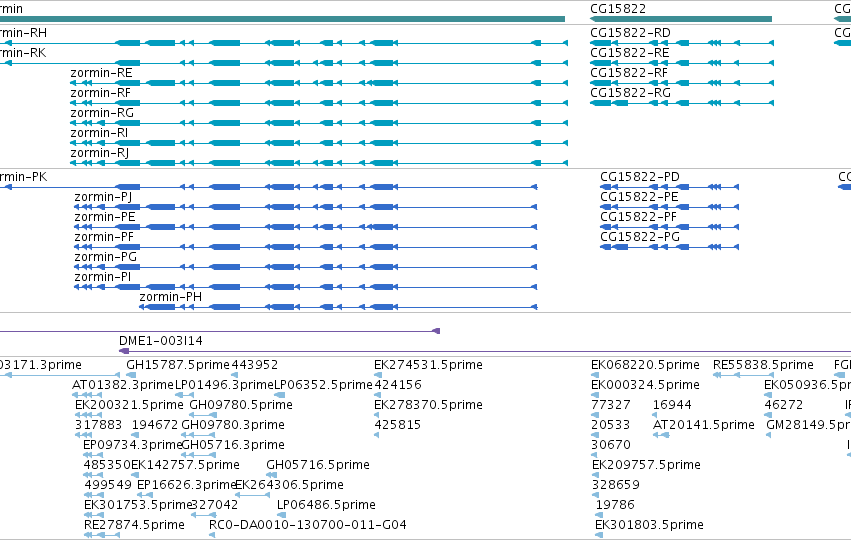The width and height of the screenshot is (851, 540).
Task: Select protein zormin-PG label
Action: (105, 257)
